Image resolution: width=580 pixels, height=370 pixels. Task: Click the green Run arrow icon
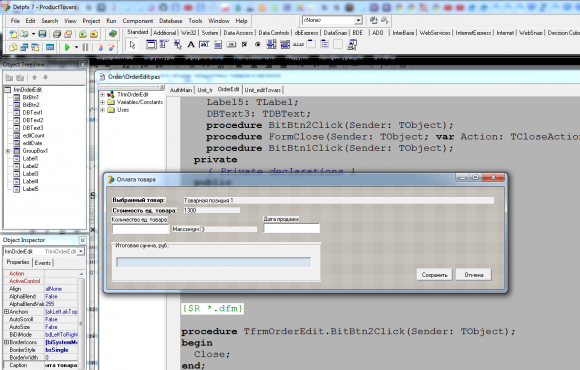point(67,47)
